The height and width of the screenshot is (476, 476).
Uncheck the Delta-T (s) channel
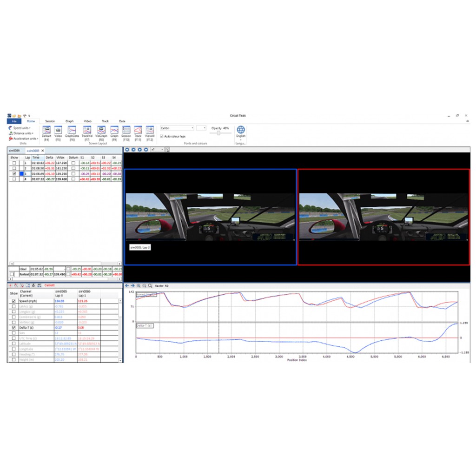click(13, 328)
